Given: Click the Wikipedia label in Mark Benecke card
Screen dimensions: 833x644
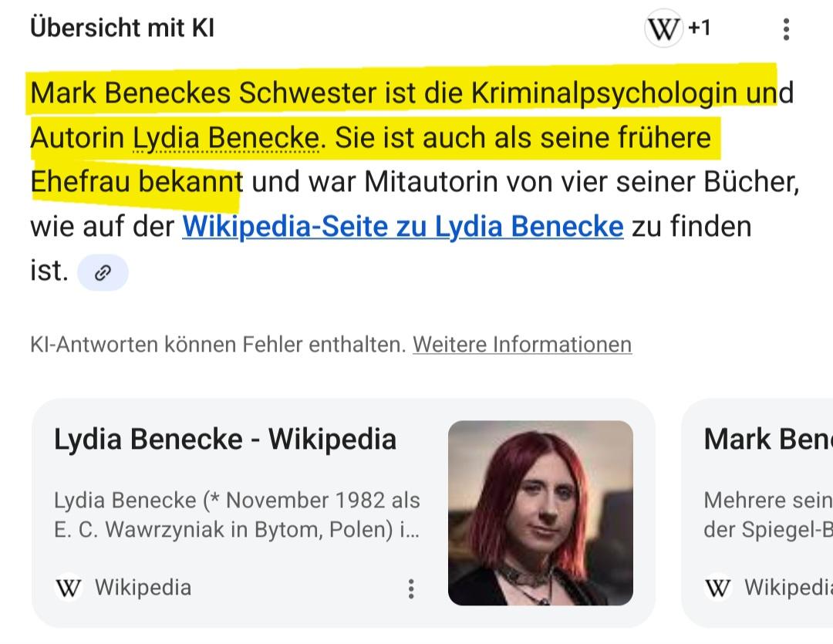Looking at the screenshot, I should click(x=788, y=588).
